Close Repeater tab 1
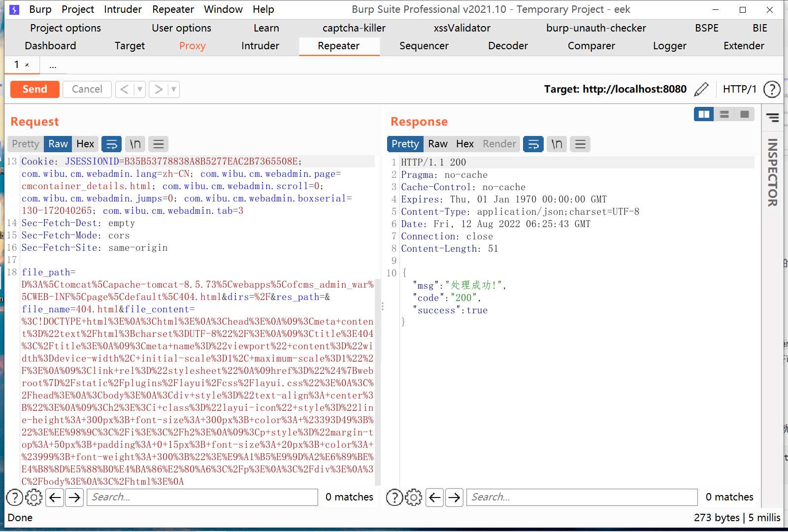 coord(27,65)
